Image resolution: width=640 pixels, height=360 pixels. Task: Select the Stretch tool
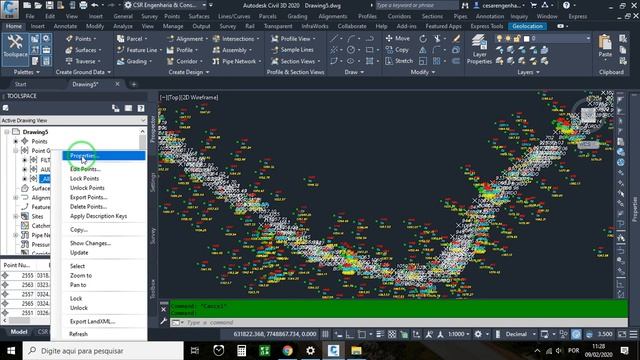399,61
